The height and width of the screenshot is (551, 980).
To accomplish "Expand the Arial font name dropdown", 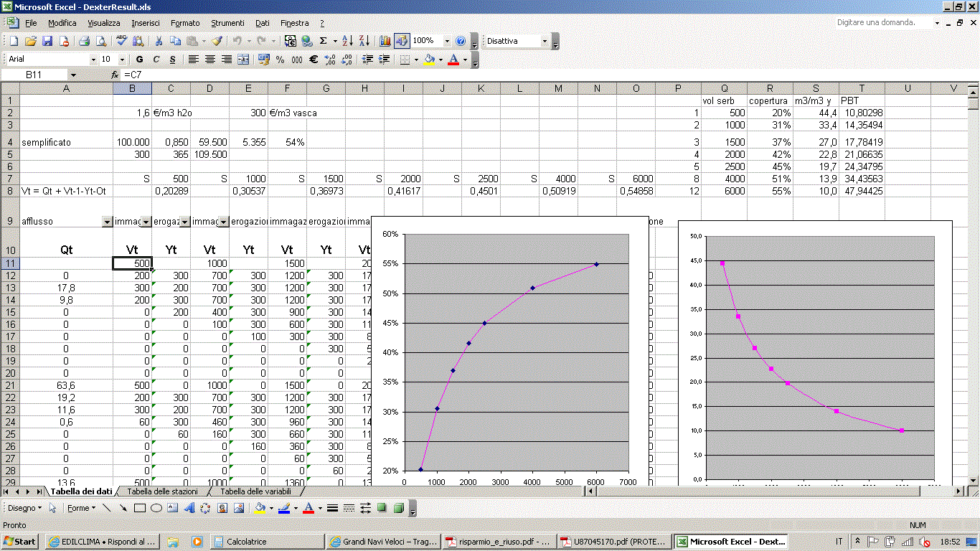I will [x=93, y=60].
